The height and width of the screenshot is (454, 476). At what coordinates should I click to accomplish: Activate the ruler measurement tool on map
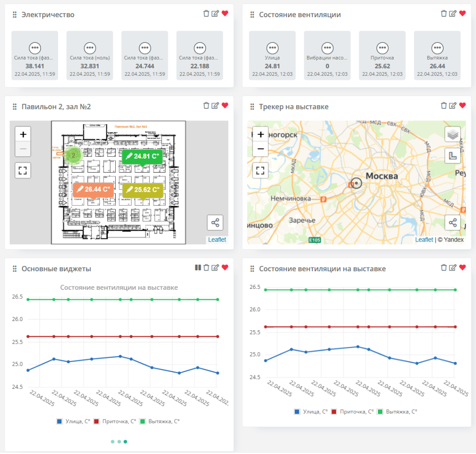click(453, 156)
